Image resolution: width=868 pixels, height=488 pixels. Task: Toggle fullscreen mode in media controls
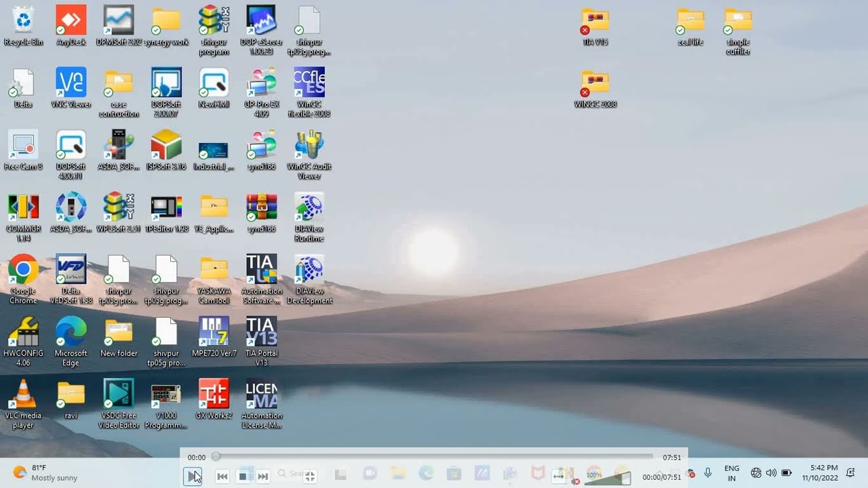pyautogui.click(x=310, y=476)
